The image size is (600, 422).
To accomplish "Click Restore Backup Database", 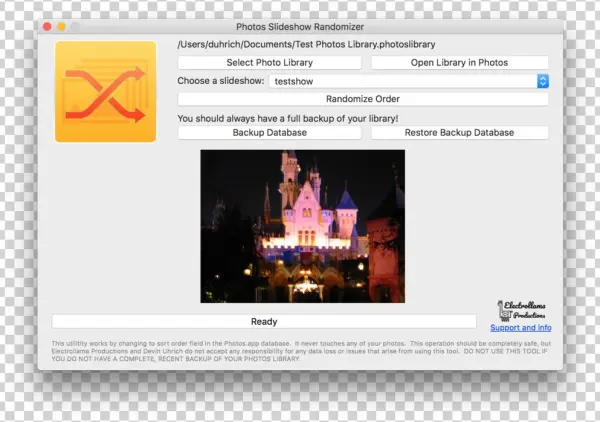I will coord(460,132).
